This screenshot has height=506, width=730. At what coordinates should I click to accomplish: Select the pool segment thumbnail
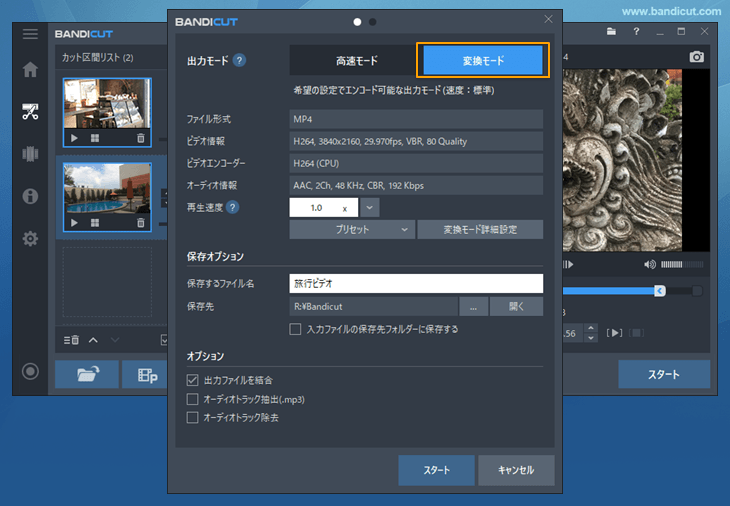(x=107, y=188)
